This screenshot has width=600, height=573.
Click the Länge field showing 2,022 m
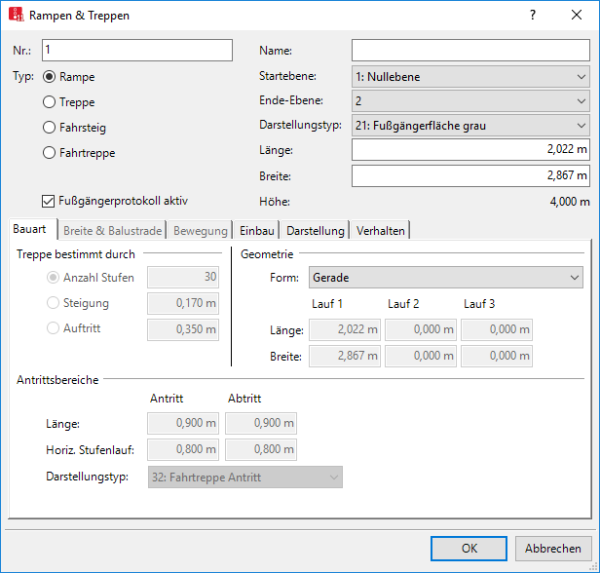coord(470,150)
